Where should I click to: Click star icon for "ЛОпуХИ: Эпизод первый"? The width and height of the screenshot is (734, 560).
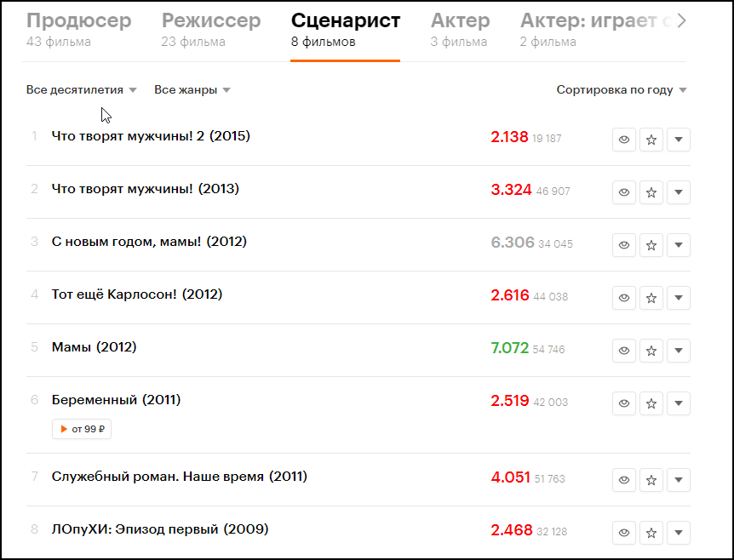click(651, 533)
